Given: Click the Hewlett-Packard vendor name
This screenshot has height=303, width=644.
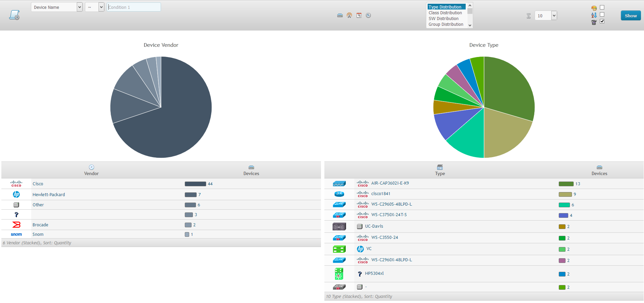Looking at the screenshot, I should 49,195.
